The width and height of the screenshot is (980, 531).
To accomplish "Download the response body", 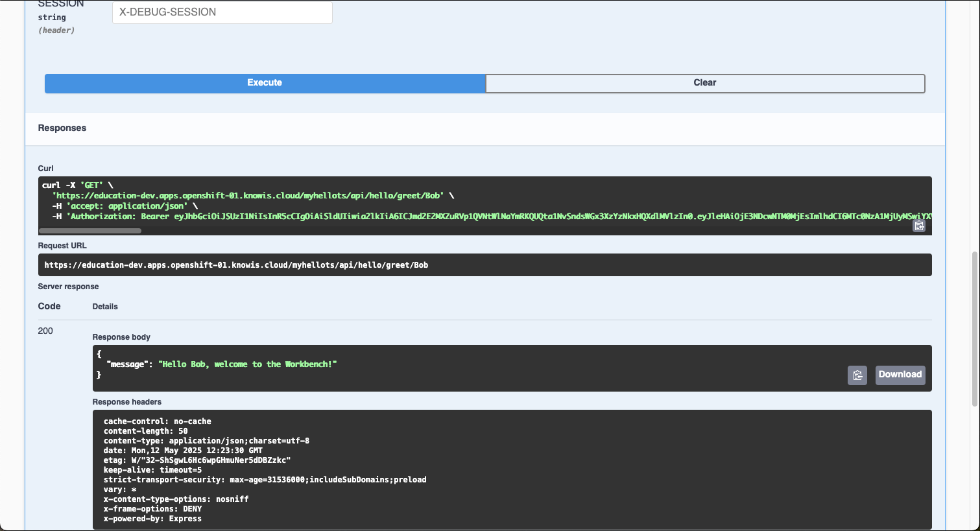I will (900, 374).
